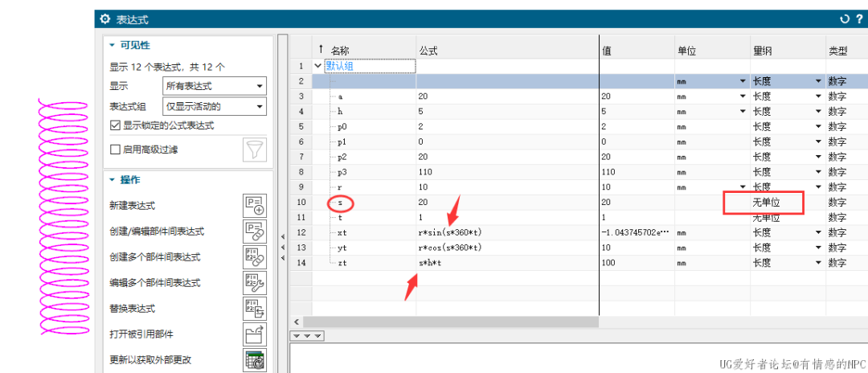868x373 pixels.
Task: Reset the dialog with the title bar reset icon
Action: (x=844, y=19)
